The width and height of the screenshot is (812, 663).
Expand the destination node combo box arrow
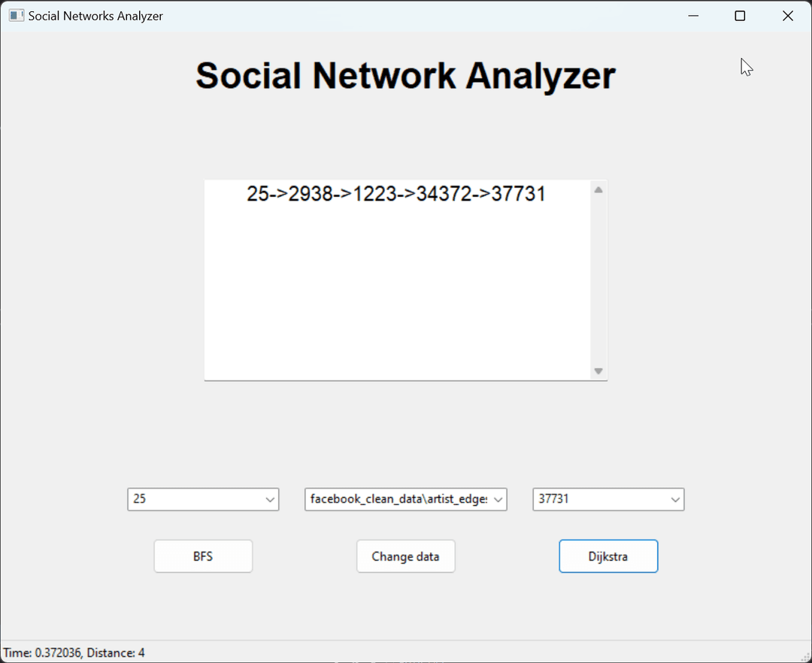tap(675, 499)
